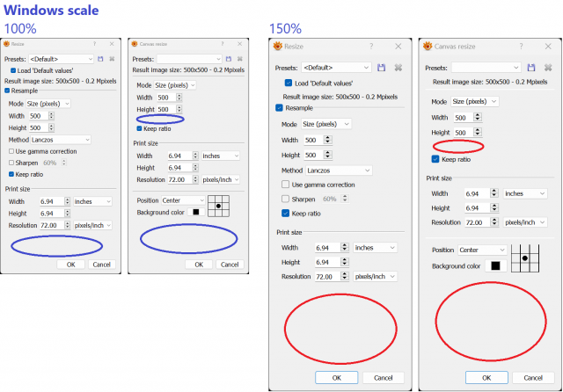Viewport: 563px width, 392px height.
Task: Click Cancel in 150% Canvas resize dialog
Action: coord(533,378)
